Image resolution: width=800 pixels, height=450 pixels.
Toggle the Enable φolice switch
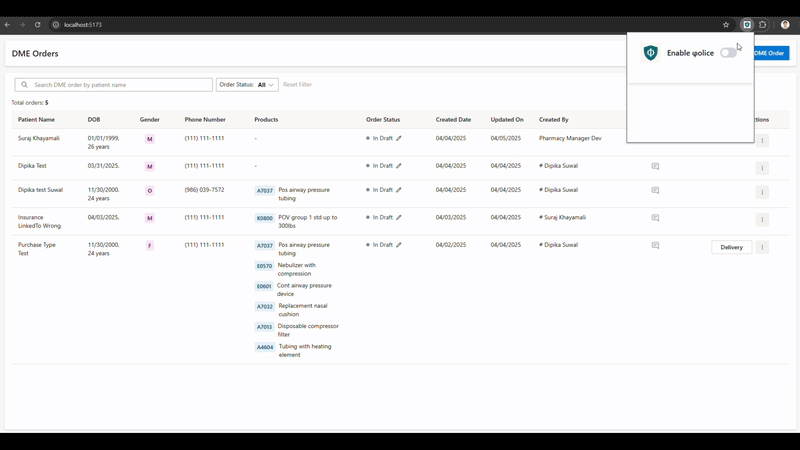tap(728, 53)
